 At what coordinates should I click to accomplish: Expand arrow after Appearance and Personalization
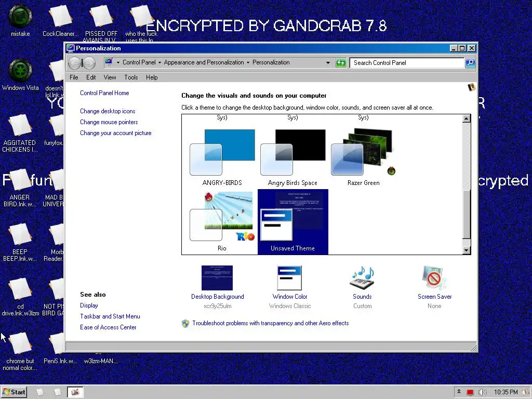click(248, 62)
